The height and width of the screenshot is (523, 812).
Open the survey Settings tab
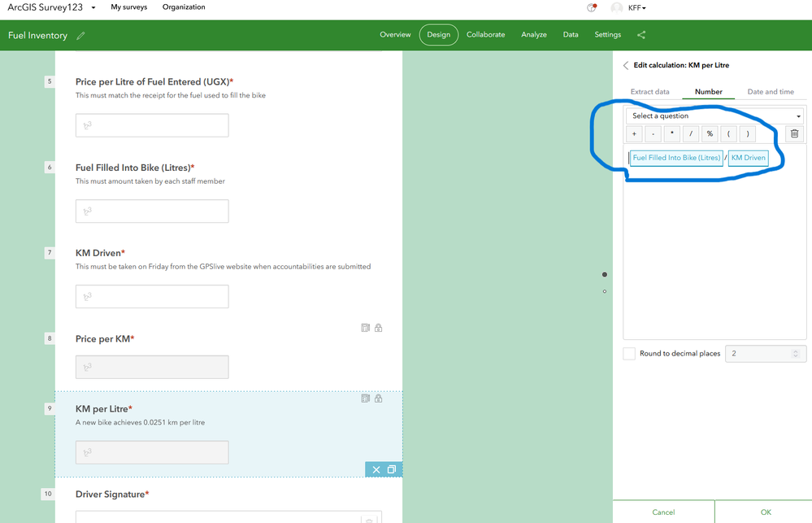(607, 35)
